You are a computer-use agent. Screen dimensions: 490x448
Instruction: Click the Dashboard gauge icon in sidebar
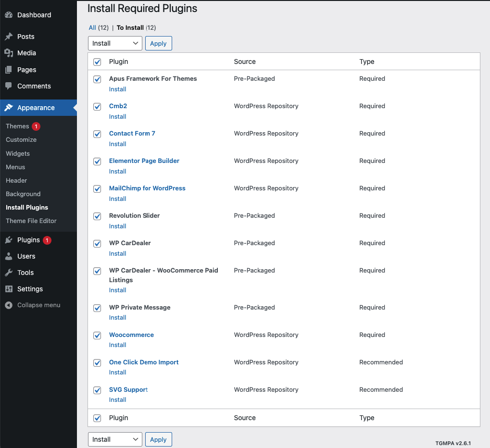(x=9, y=15)
